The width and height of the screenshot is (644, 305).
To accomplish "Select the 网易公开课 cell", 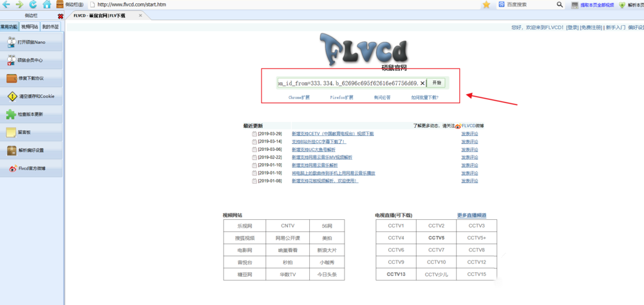I will 287,238.
